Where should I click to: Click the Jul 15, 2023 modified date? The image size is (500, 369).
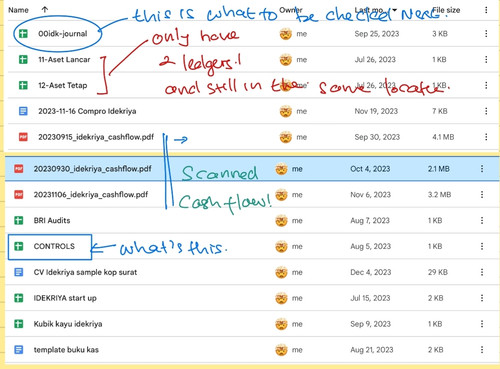[x=370, y=298]
